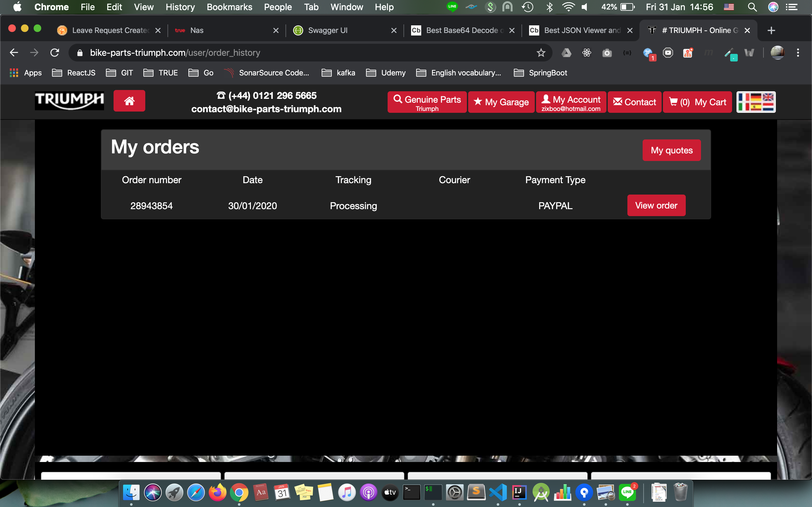This screenshot has width=812, height=507.
Task: Bookmark page with star icon
Action: 541,53
